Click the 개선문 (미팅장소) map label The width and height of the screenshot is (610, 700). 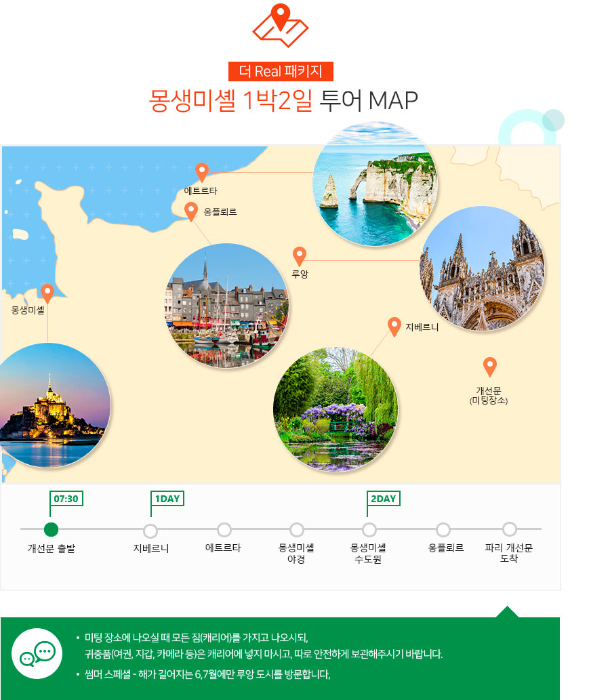click(x=489, y=396)
